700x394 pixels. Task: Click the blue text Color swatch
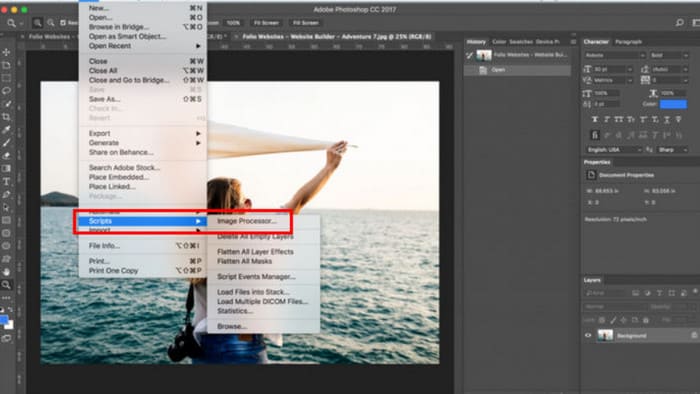tap(673, 104)
